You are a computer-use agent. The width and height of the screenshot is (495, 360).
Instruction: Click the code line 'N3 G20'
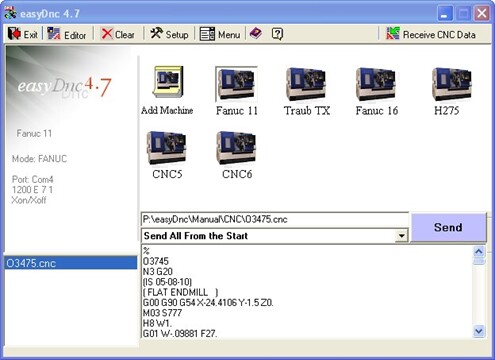pos(158,271)
